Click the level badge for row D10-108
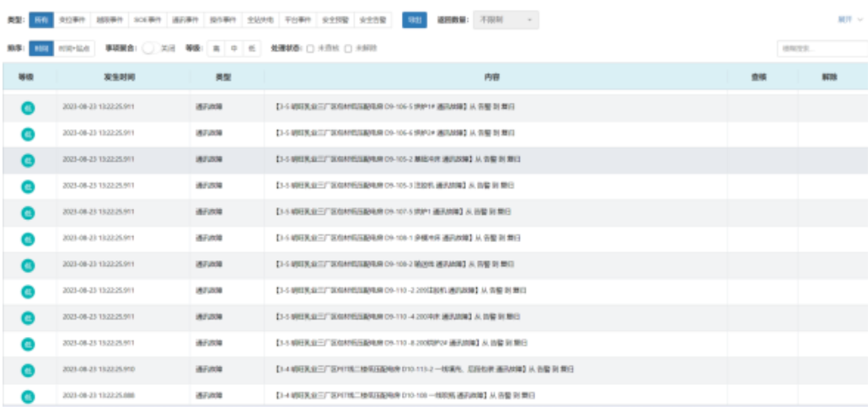Viewport: 868px width, 407px height. (x=28, y=395)
